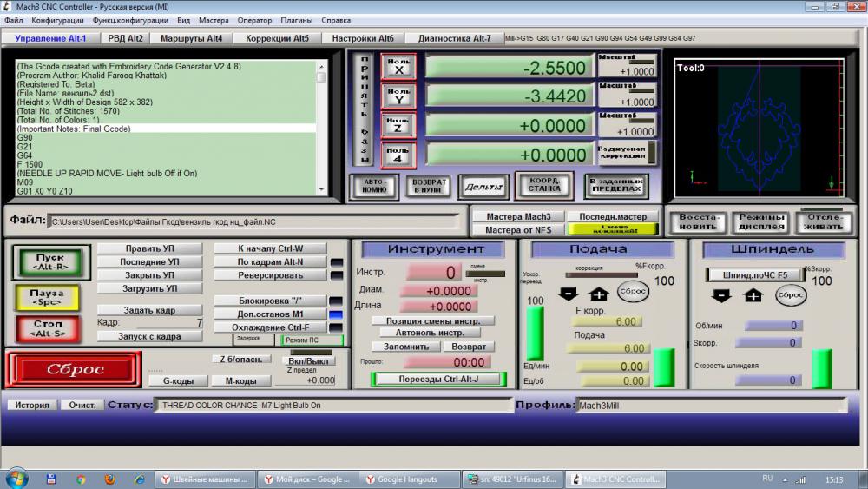Click the Кадр line number field

170,322
